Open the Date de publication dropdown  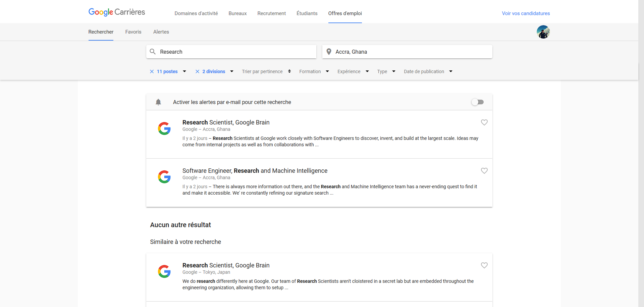[x=428, y=71]
